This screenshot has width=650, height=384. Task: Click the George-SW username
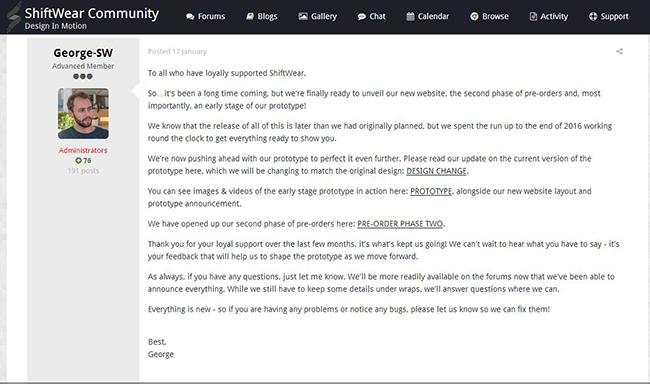83,53
